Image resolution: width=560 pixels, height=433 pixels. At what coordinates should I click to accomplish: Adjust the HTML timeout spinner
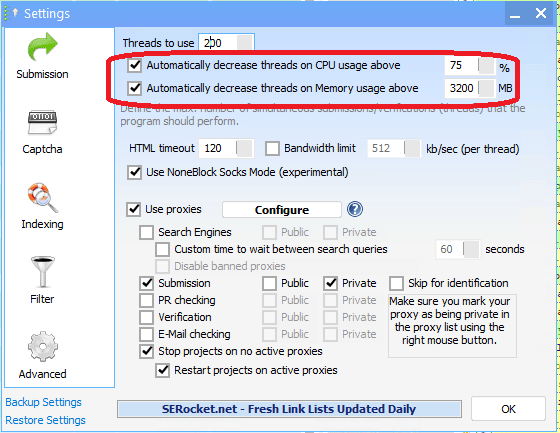(x=245, y=148)
